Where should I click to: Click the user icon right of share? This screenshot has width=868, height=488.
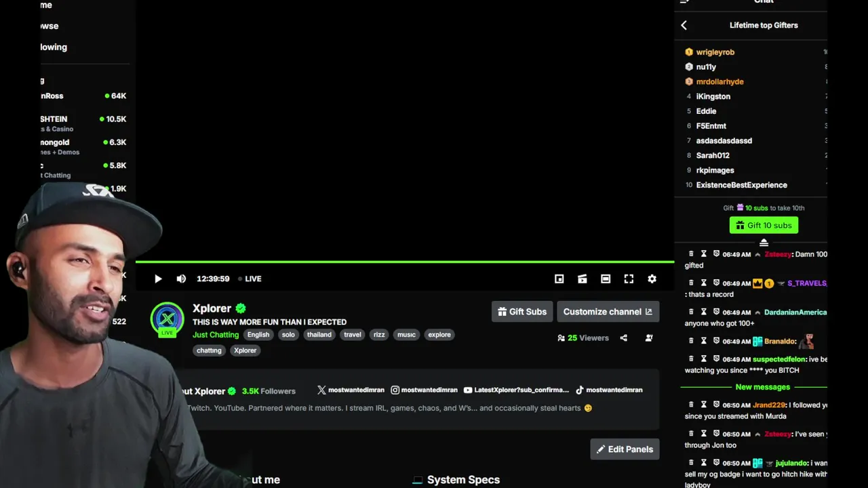click(649, 338)
